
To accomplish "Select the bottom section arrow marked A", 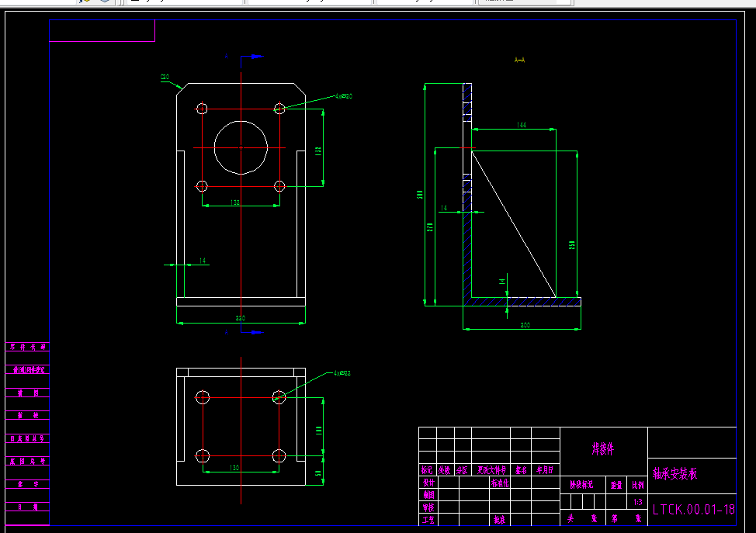I will (x=252, y=332).
